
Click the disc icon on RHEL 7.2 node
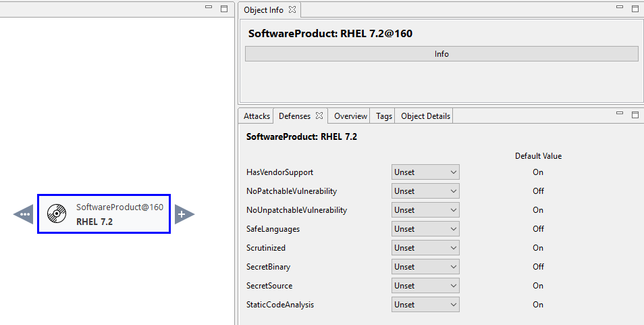pyautogui.click(x=57, y=214)
